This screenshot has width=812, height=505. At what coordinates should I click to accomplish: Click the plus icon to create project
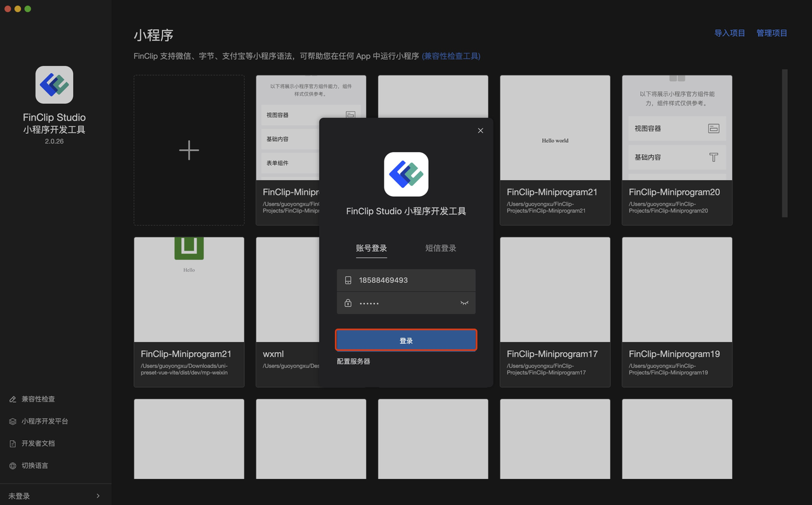pos(189,150)
